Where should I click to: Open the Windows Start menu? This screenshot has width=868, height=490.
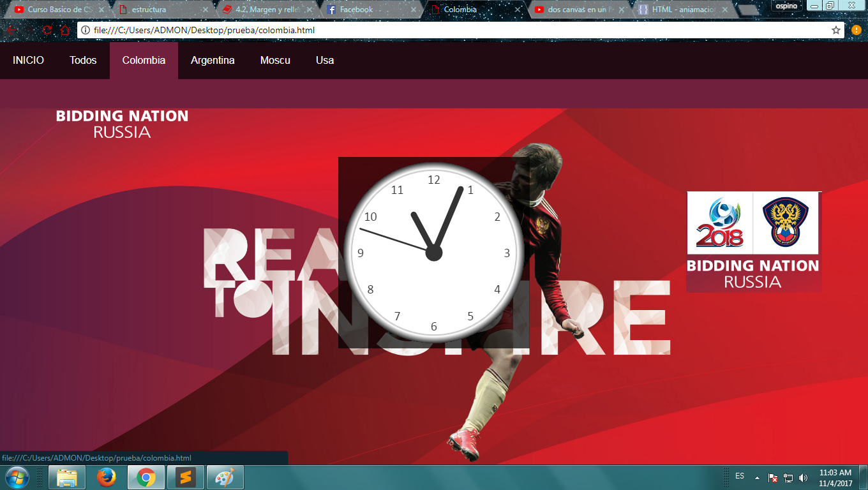click(17, 477)
